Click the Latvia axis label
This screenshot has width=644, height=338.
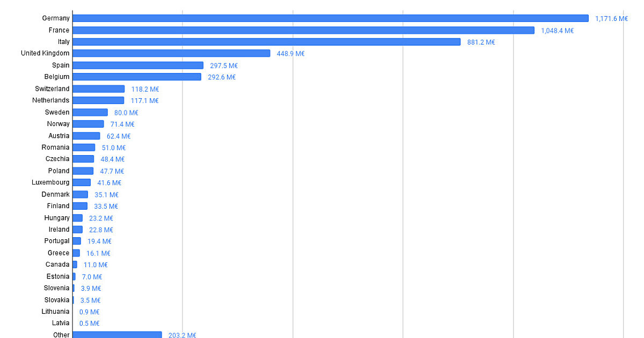62,323
